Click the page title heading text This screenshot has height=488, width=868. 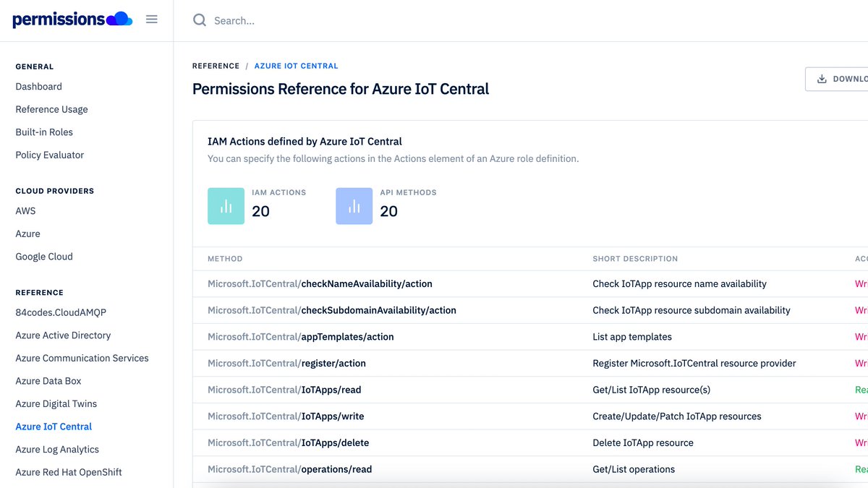(x=341, y=89)
